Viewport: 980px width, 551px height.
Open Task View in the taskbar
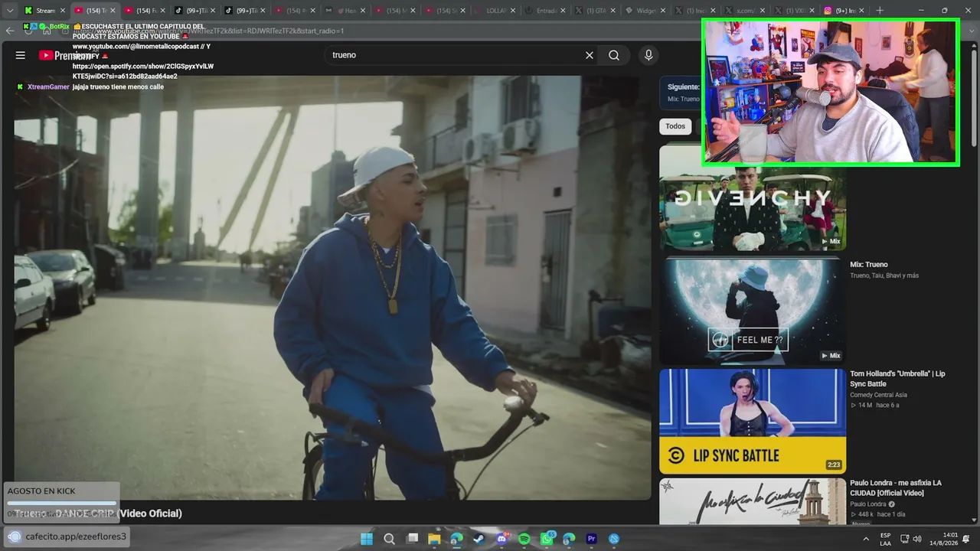click(x=412, y=539)
